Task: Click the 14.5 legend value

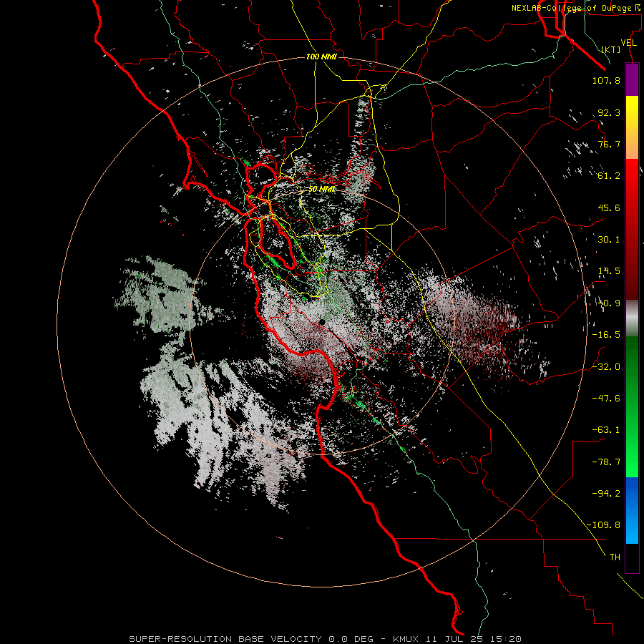Action: coord(609,271)
